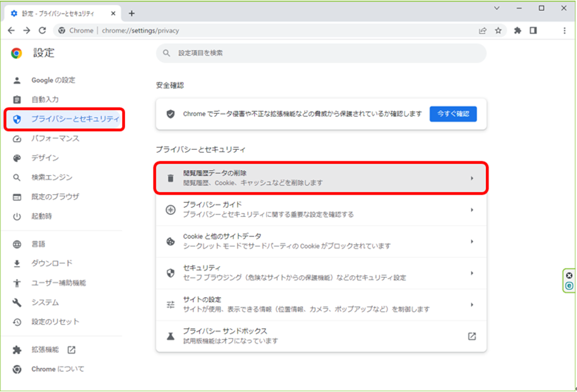Image resolution: width=577 pixels, height=392 pixels.
Task: Click the cookie icon on Cookie row
Action: click(171, 242)
